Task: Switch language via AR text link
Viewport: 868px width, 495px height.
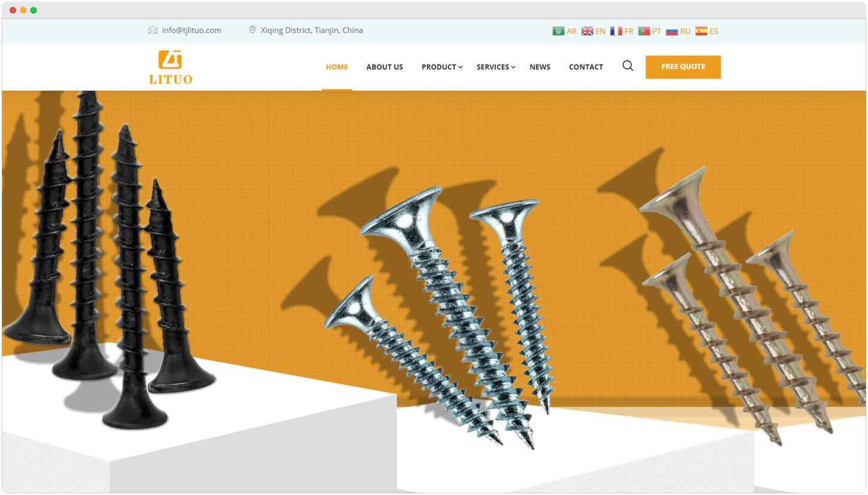Action: (572, 31)
